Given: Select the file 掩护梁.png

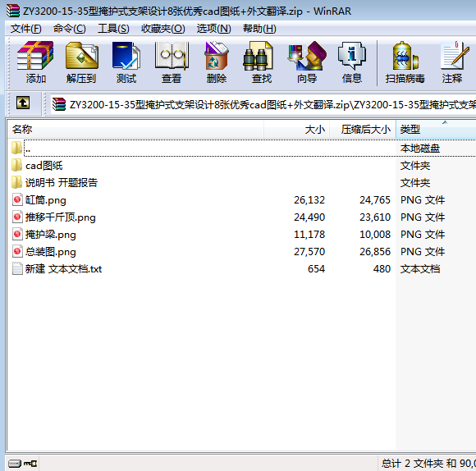Looking at the screenshot, I should click(x=50, y=235).
